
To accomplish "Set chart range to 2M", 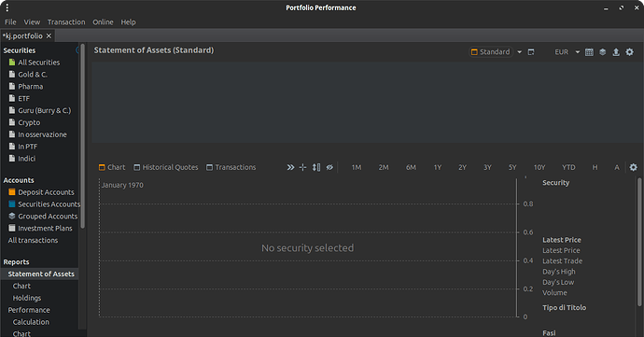I will pyautogui.click(x=384, y=167).
